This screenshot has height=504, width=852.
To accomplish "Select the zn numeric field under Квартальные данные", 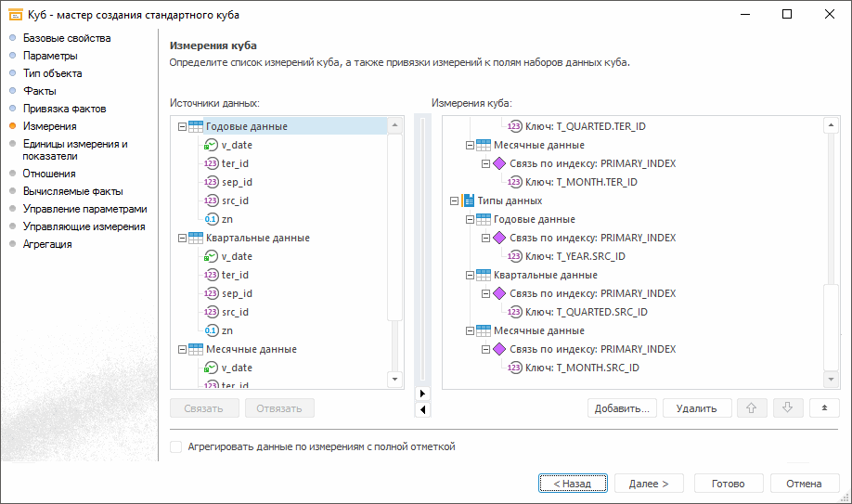I will pyautogui.click(x=227, y=330).
